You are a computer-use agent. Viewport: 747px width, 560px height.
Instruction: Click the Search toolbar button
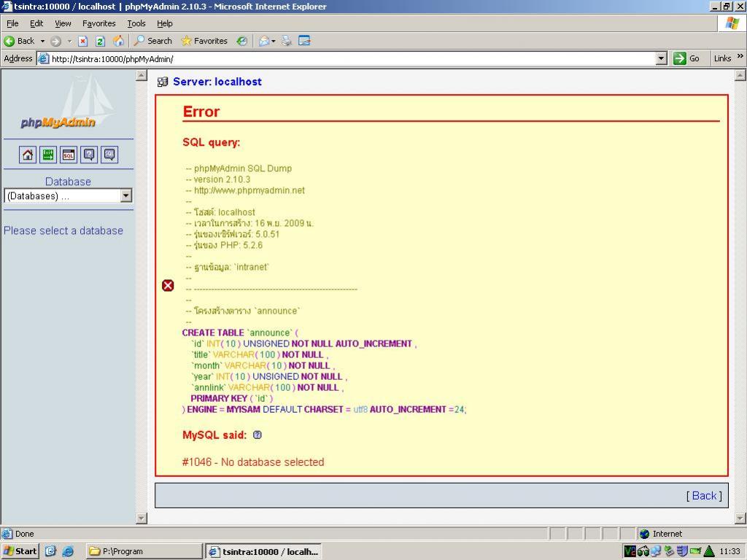(153, 41)
